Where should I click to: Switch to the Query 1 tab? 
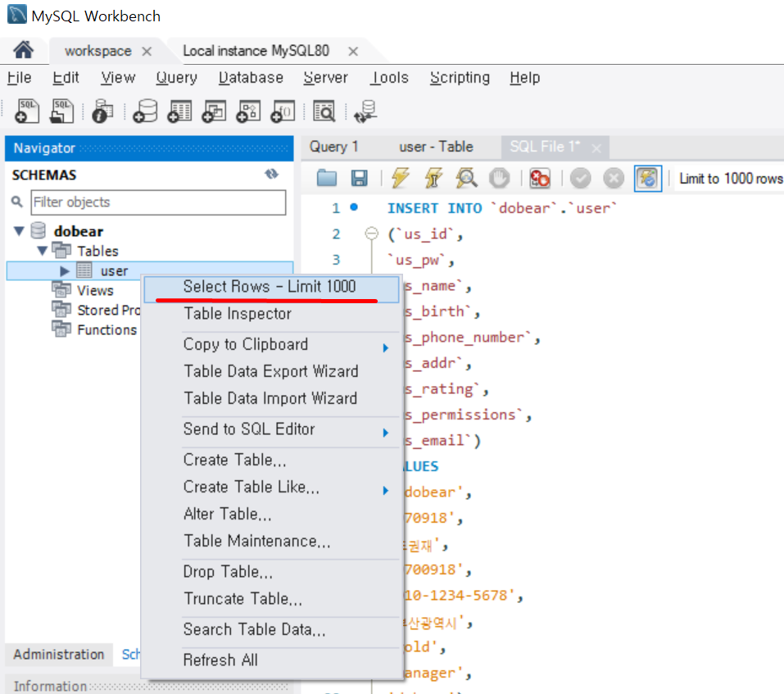click(x=334, y=147)
